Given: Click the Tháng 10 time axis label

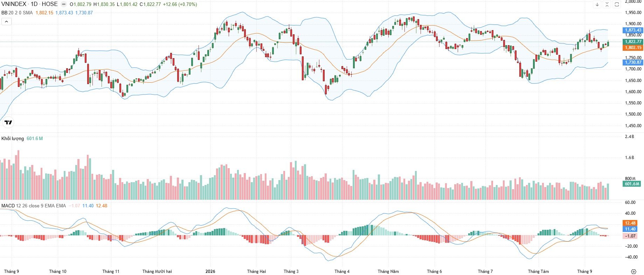Looking at the screenshot, I should tap(58, 271).
